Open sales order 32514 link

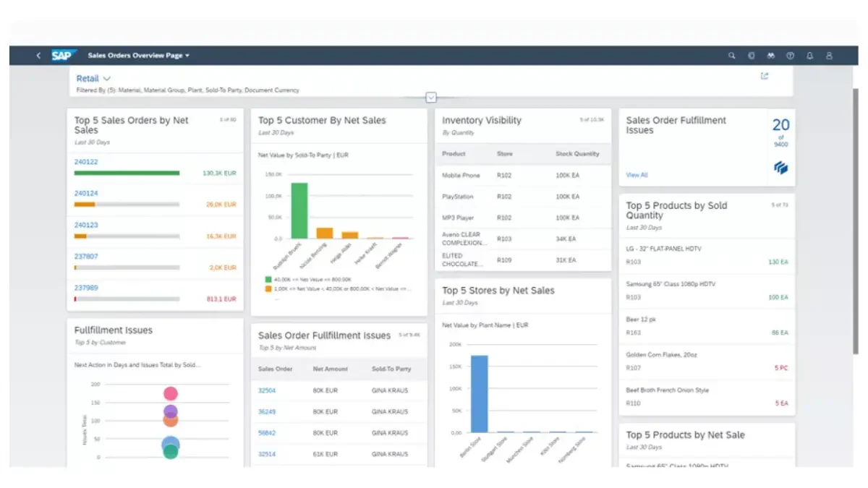pos(267,454)
